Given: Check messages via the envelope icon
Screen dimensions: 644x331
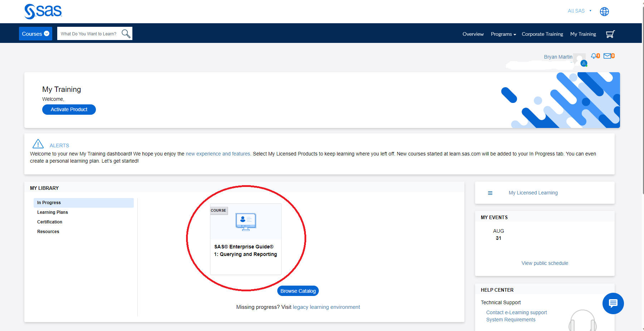Looking at the screenshot, I should tap(607, 56).
